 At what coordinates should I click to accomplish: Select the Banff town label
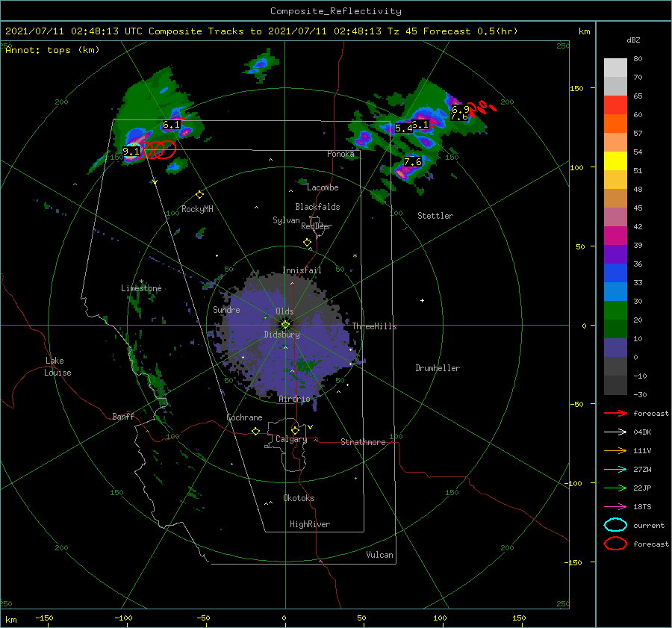pyautogui.click(x=123, y=416)
